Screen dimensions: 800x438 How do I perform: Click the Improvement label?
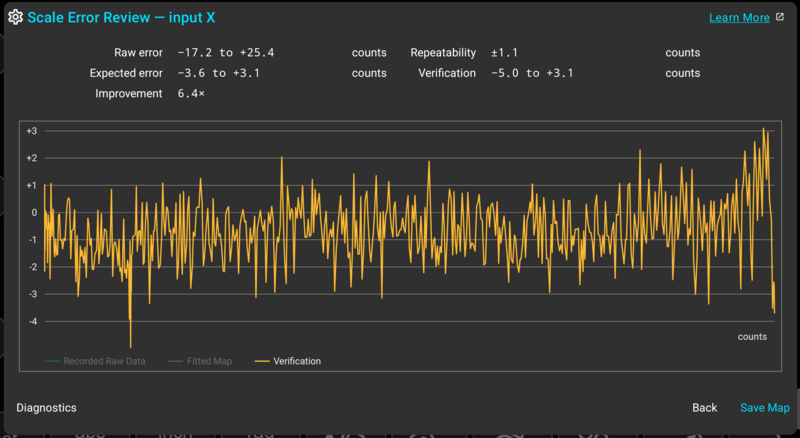(129, 93)
